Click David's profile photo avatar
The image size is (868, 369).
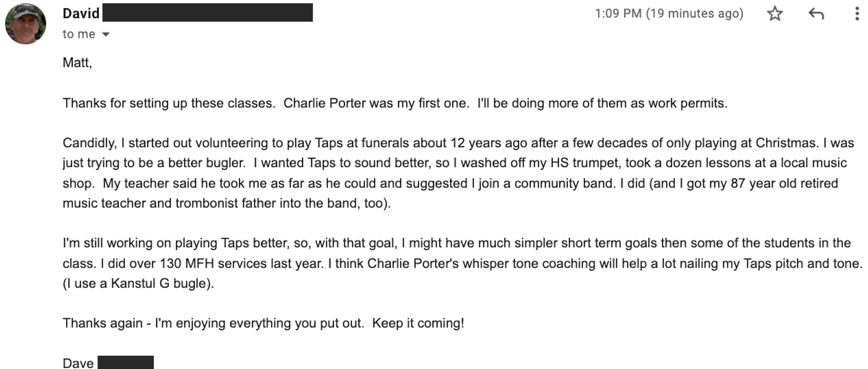[26, 23]
